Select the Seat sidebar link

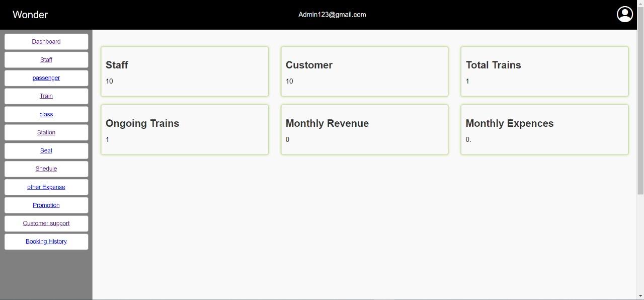[x=46, y=151]
